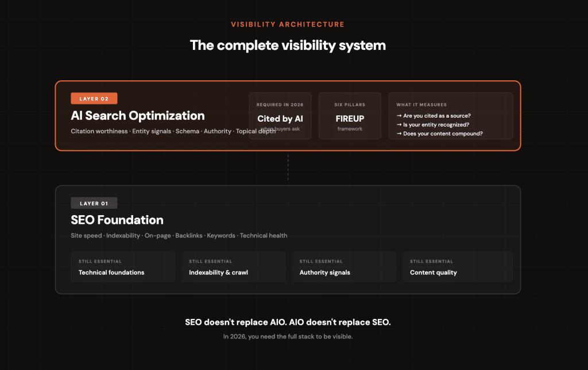Click 'Does your content compound?' line
Screen dimensions: 588x370
pos(439,134)
